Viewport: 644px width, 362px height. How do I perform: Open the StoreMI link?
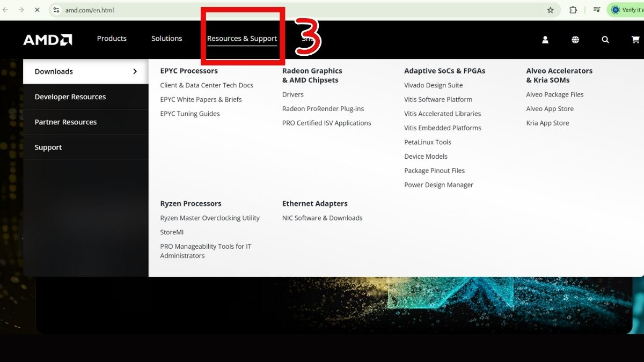[x=172, y=232]
